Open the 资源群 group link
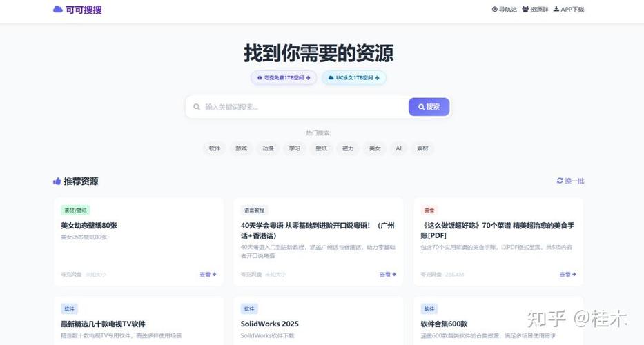The image size is (644, 345). tap(535, 9)
